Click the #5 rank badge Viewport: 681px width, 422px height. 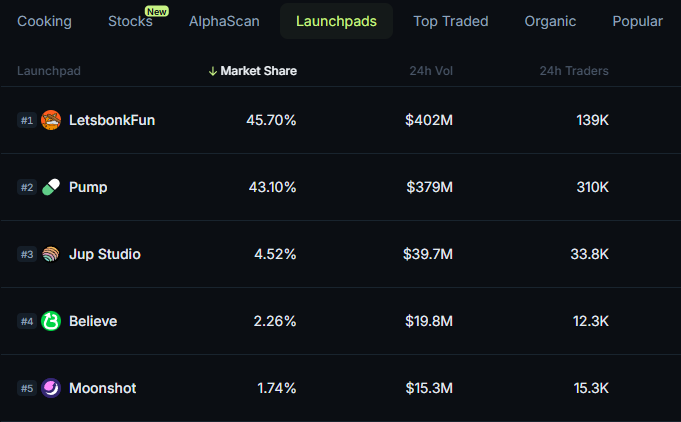(x=27, y=388)
